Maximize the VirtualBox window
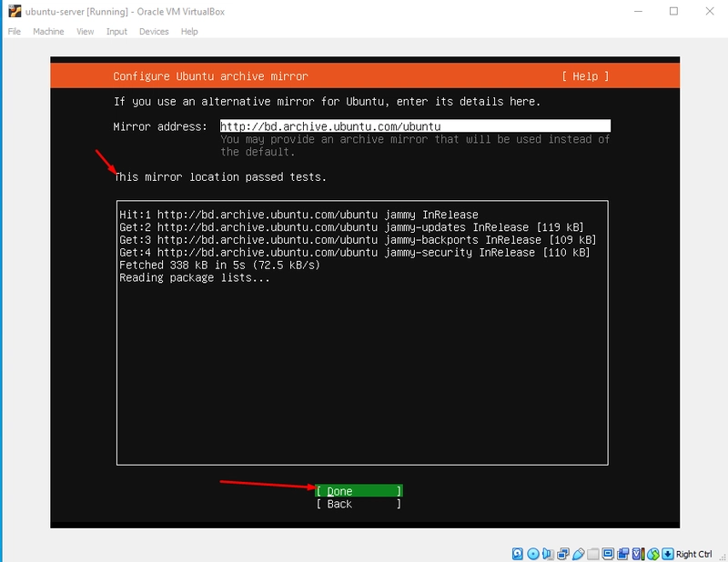The height and width of the screenshot is (562, 728). [673, 11]
